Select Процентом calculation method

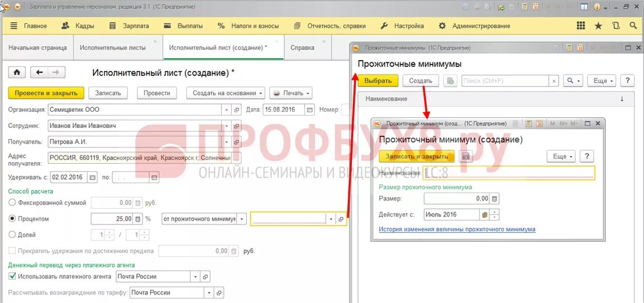point(12,219)
